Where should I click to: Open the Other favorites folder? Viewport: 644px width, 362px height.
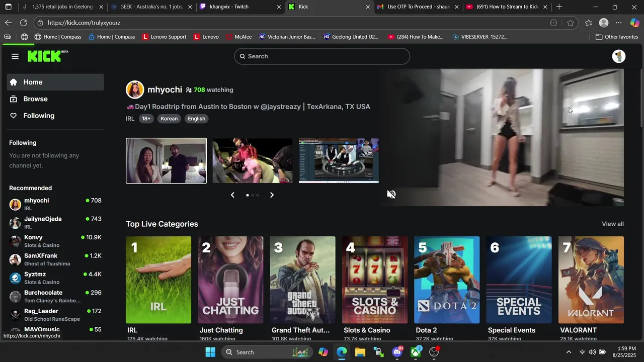coord(616,37)
